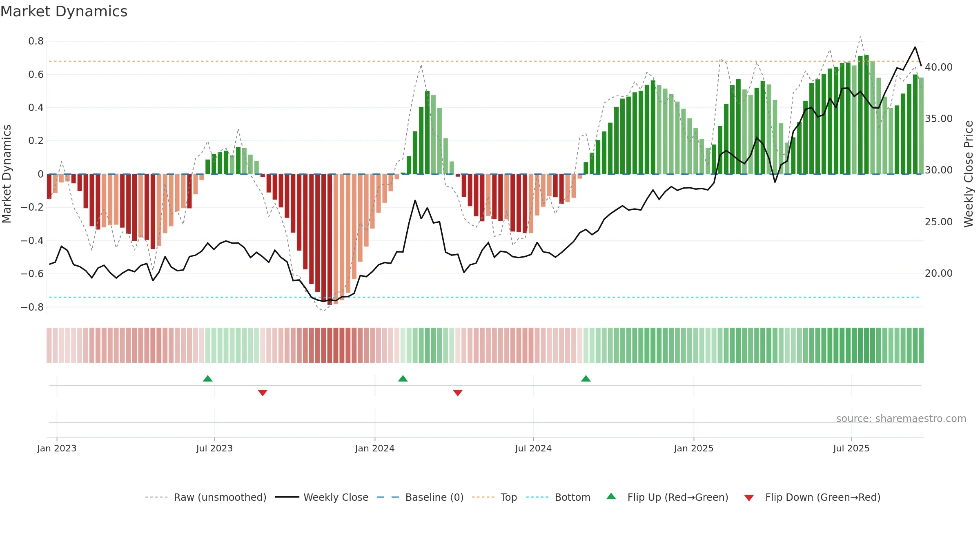Click the first red cell of the heatmap strip
Screen dimensions: 980x551
(x=49, y=345)
